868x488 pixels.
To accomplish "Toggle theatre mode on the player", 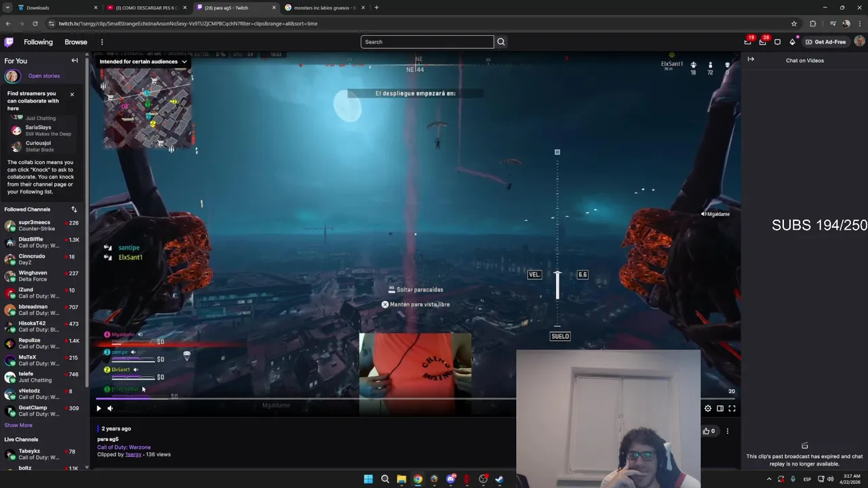I will [x=720, y=408].
